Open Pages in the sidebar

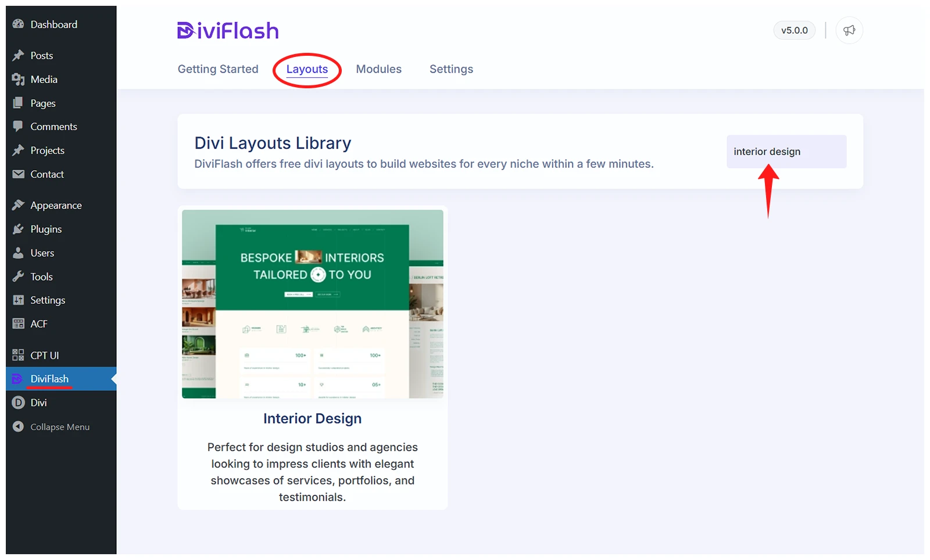tap(42, 103)
